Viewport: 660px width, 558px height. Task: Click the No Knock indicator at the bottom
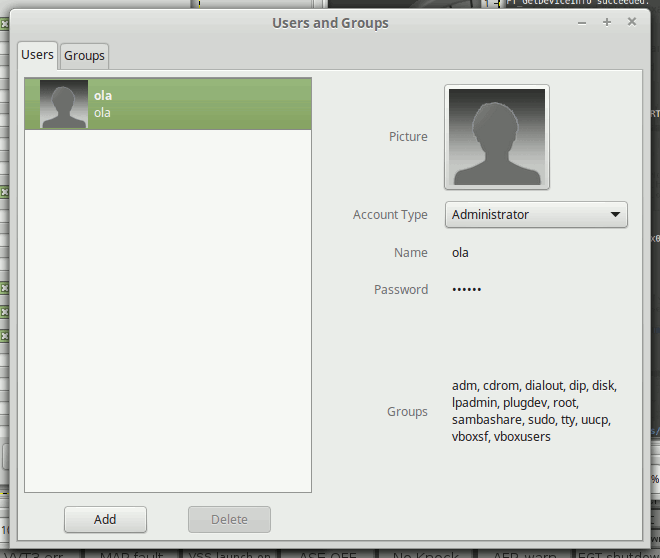point(426,553)
